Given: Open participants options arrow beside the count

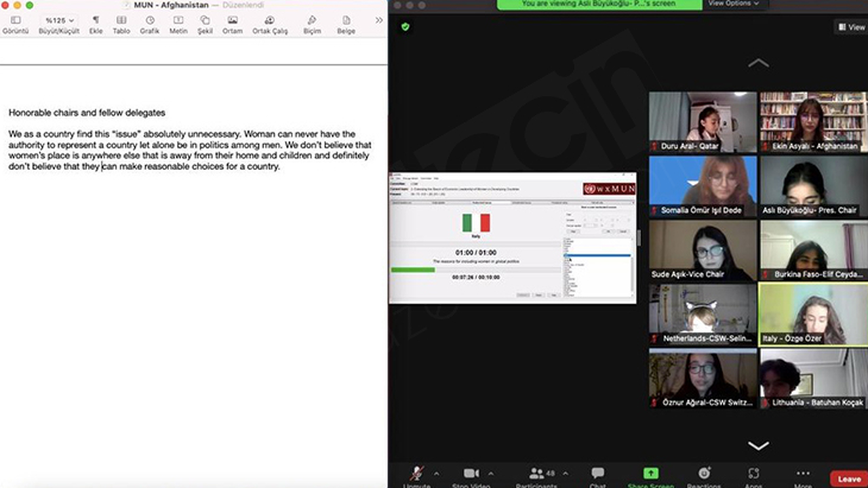Looking at the screenshot, I should tap(566, 473).
